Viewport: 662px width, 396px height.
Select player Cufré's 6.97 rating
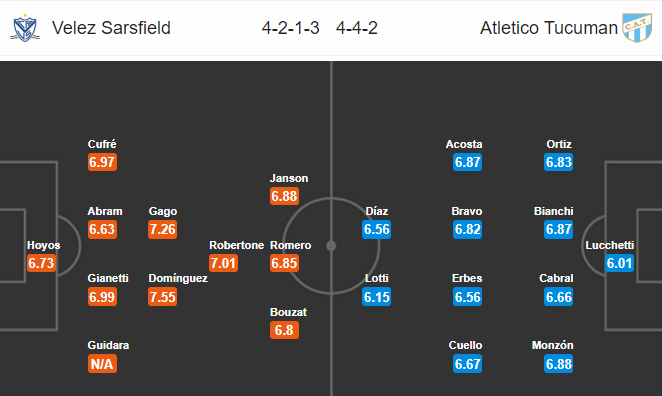click(x=102, y=162)
